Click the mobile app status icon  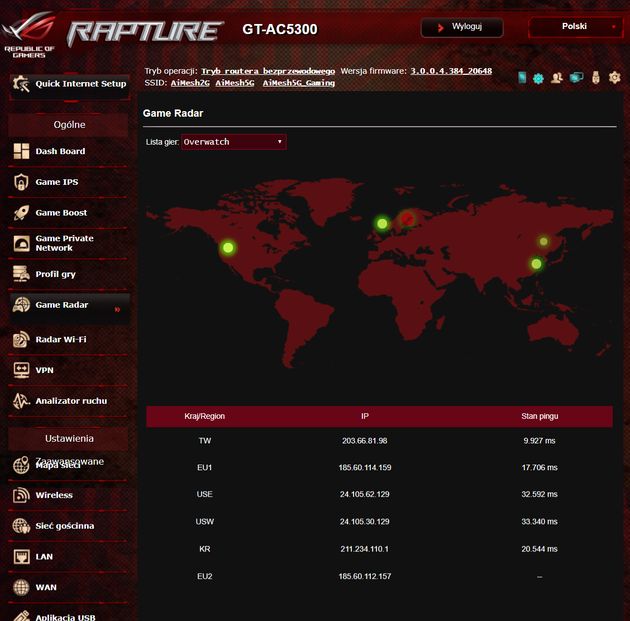pos(522,77)
